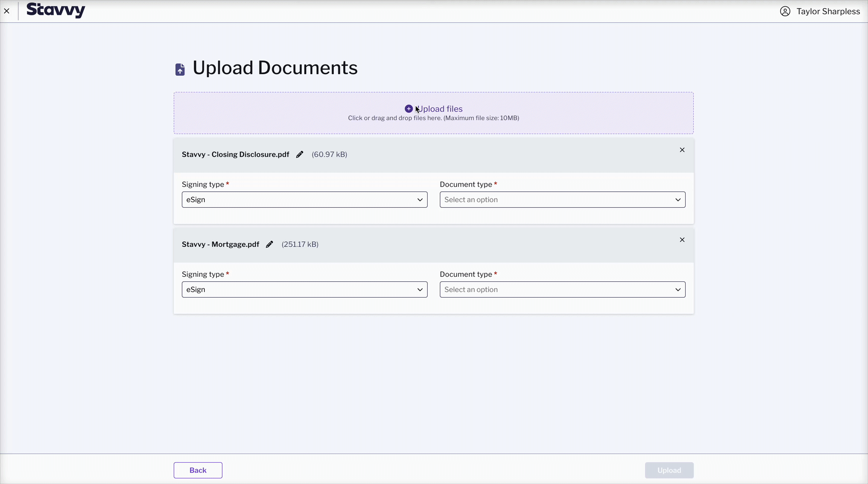The width and height of the screenshot is (868, 484).
Task: Click the Upload button at bottom
Action: click(x=669, y=470)
